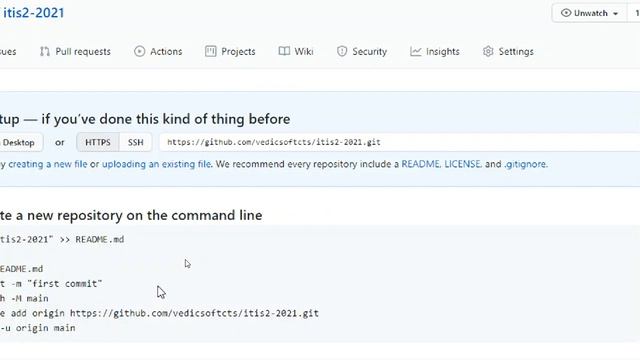Click the Insights graph icon
This screenshot has width=640, height=360.
tap(416, 51)
